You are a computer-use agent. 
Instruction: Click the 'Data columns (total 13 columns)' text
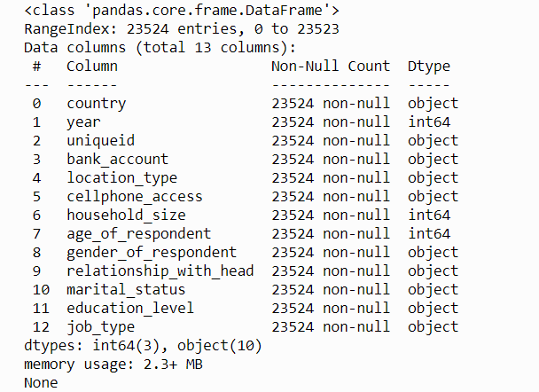coord(160,47)
